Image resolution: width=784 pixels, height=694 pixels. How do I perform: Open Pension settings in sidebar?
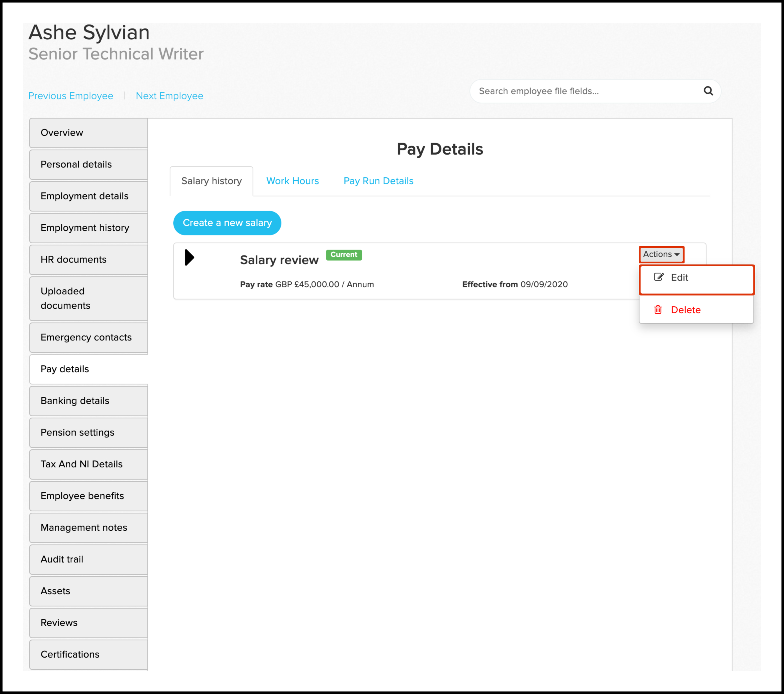(77, 432)
